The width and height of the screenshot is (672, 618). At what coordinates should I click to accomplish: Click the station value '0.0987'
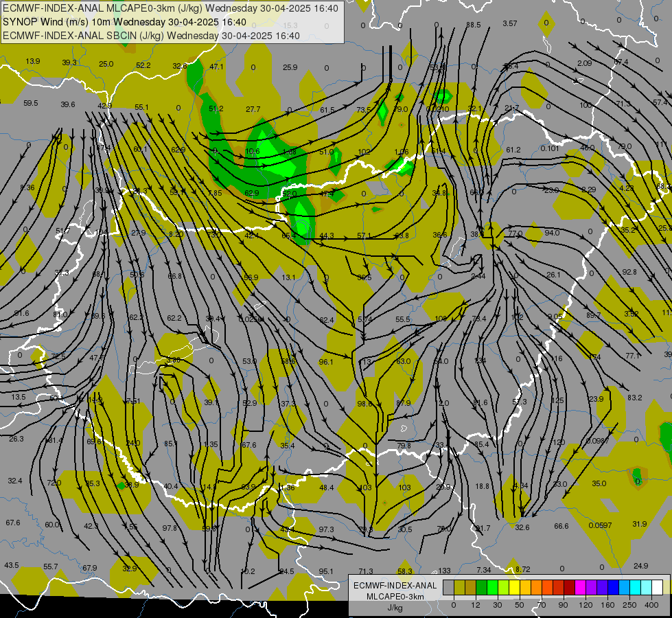click(x=597, y=441)
